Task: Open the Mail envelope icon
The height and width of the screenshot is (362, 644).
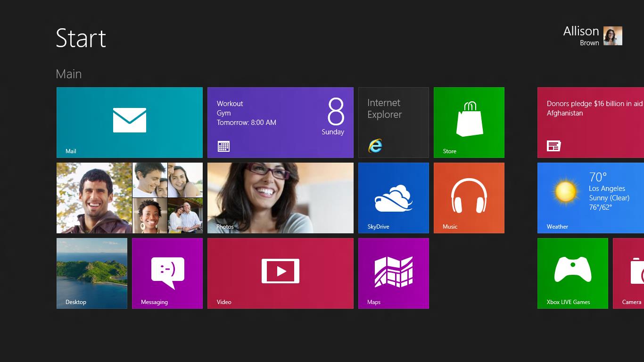Action: 130,120
